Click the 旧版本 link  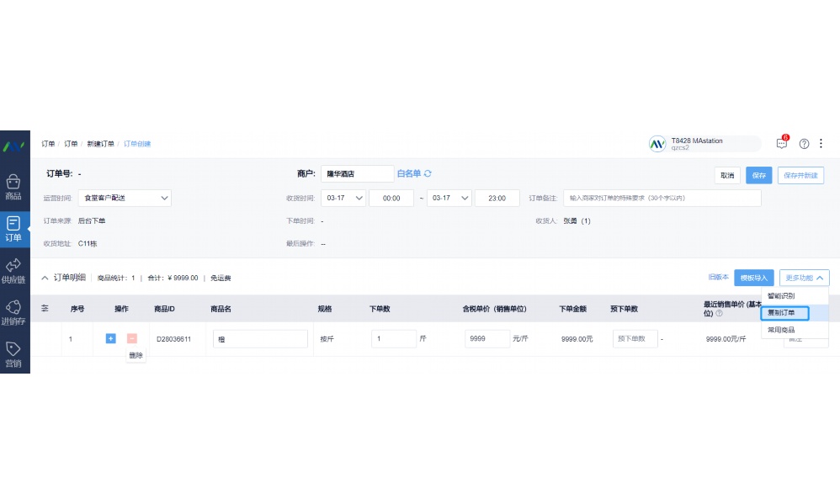pyautogui.click(x=719, y=278)
